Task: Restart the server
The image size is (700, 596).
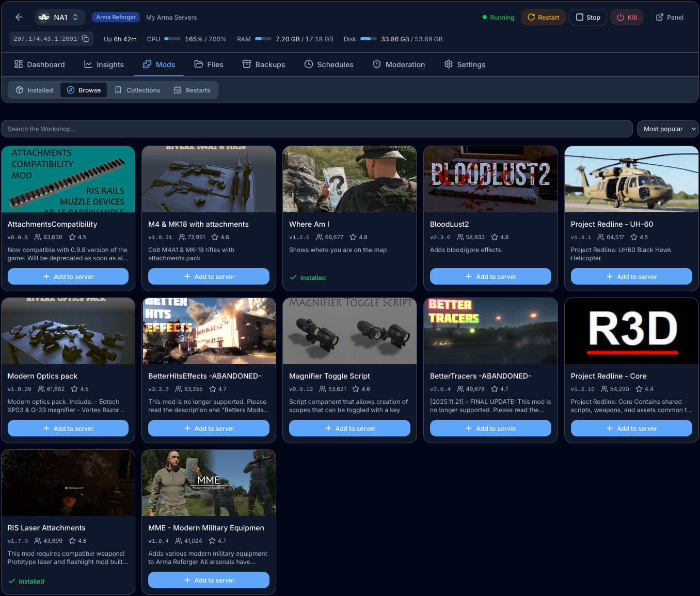Action: 543,17
